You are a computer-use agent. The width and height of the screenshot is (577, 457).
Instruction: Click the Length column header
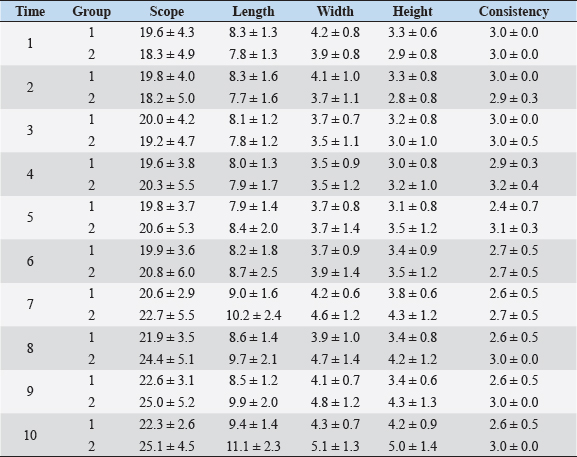coord(253,11)
